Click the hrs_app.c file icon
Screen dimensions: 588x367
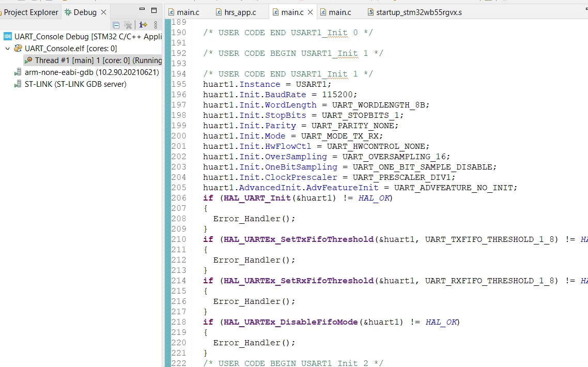[219, 12]
